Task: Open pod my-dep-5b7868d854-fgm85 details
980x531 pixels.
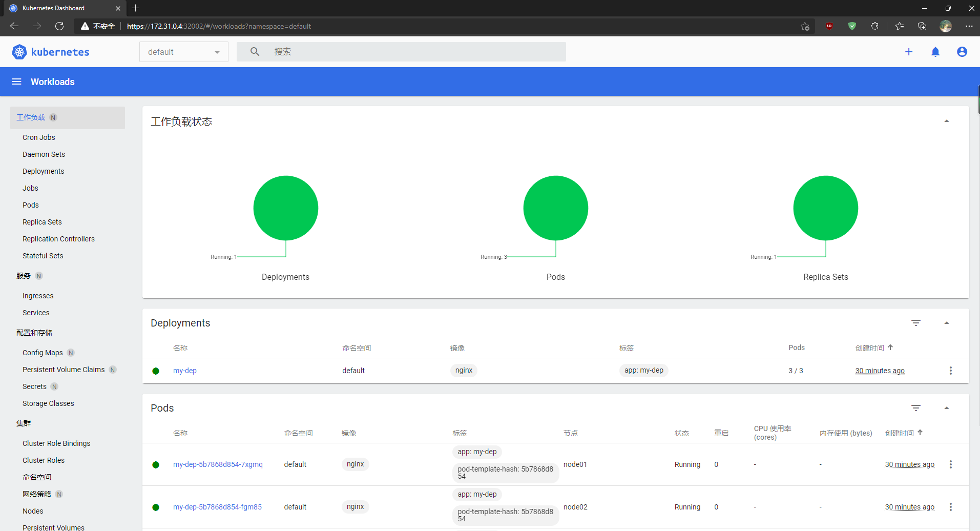Action: (217, 507)
